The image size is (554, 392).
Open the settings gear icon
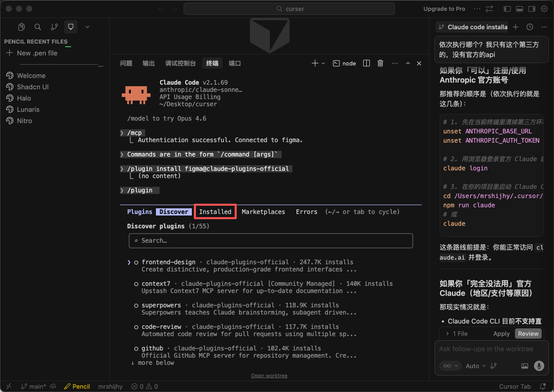544,9
